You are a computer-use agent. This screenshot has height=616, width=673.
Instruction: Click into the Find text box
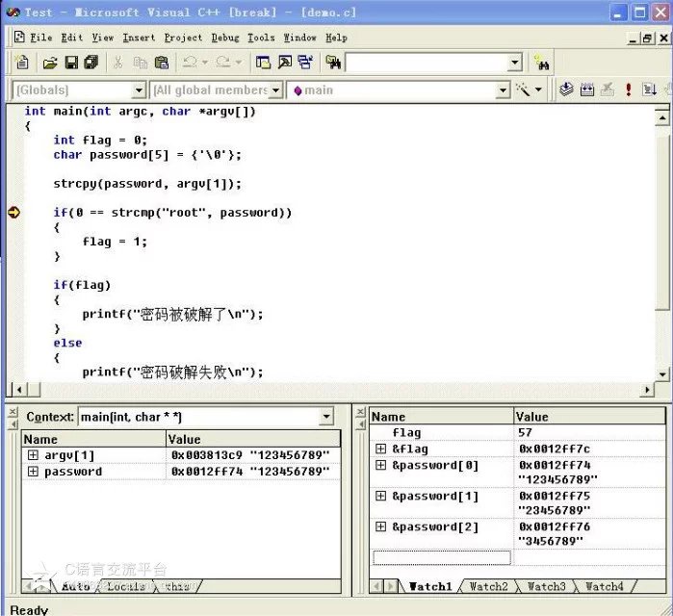click(x=427, y=64)
